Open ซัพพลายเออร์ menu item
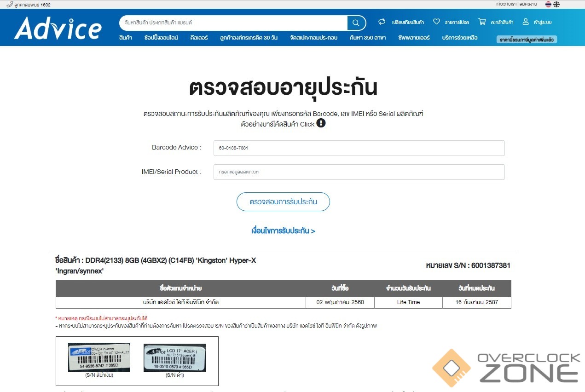585x392 pixels. 414,38
